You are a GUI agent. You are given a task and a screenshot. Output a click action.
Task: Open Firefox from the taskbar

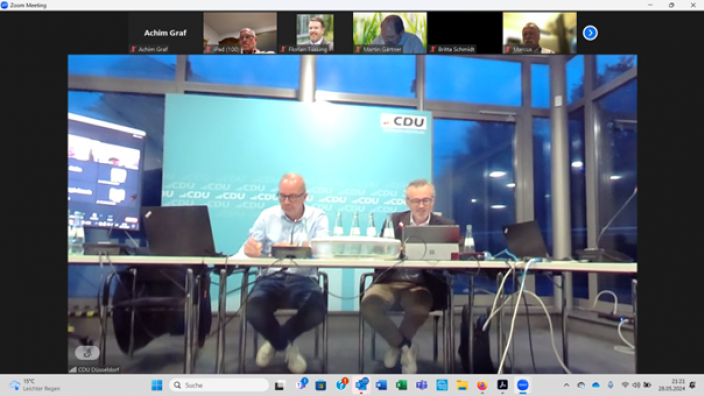tap(482, 385)
